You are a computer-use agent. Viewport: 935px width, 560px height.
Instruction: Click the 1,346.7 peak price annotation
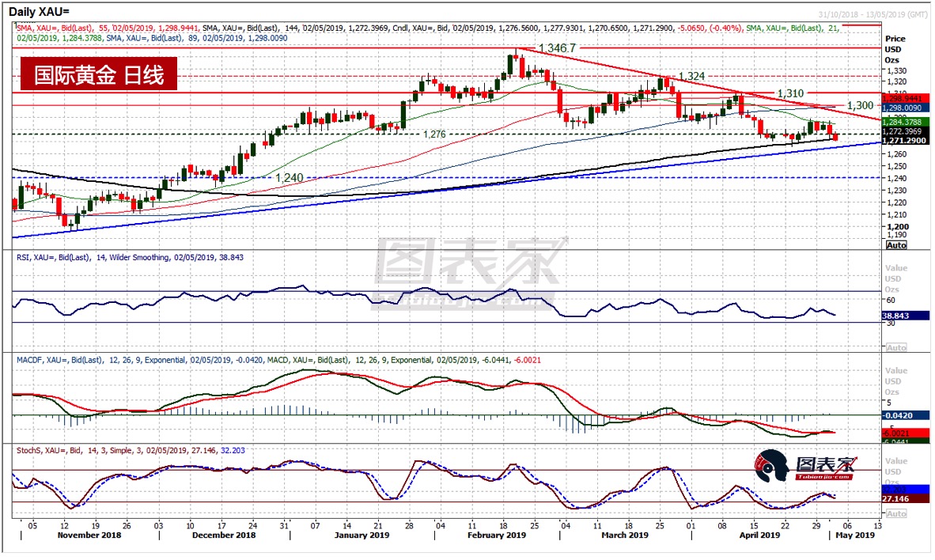click(x=562, y=48)
